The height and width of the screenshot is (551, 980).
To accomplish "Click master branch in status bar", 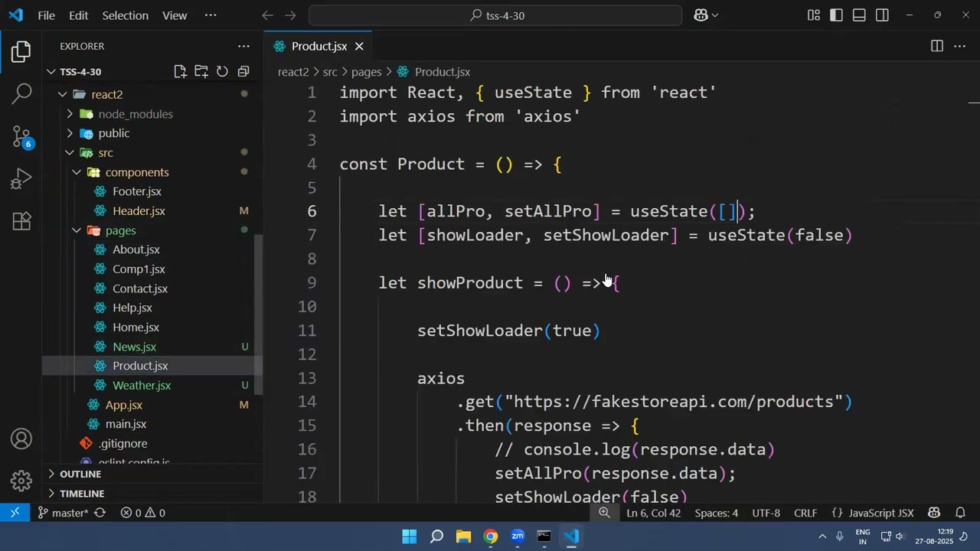I will (63, 513).
